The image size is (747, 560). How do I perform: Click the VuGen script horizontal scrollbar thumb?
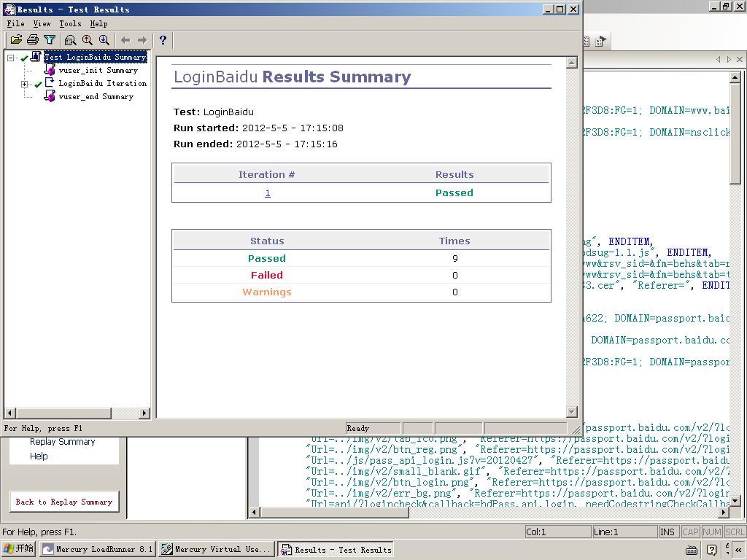(x=334, y=513)
